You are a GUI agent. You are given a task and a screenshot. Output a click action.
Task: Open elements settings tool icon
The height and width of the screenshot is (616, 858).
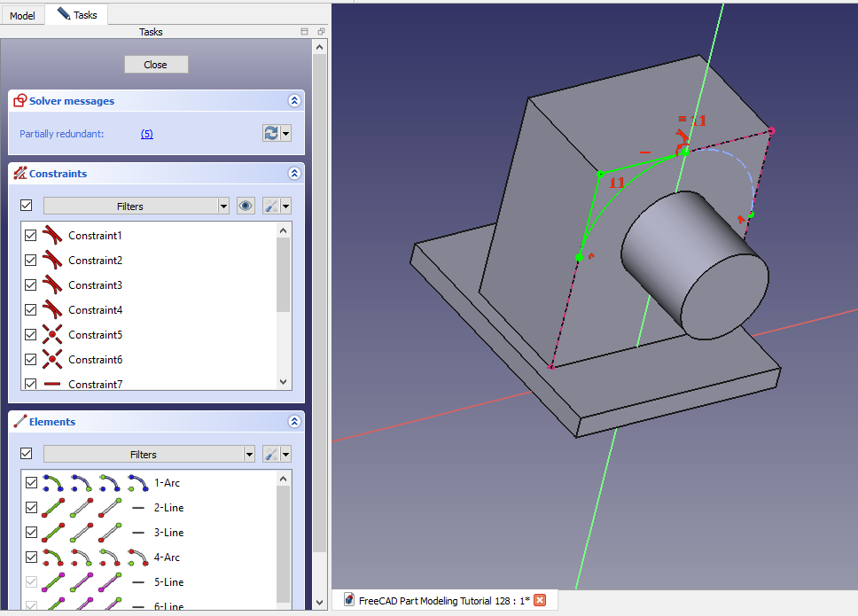click(x=272, y=454)
